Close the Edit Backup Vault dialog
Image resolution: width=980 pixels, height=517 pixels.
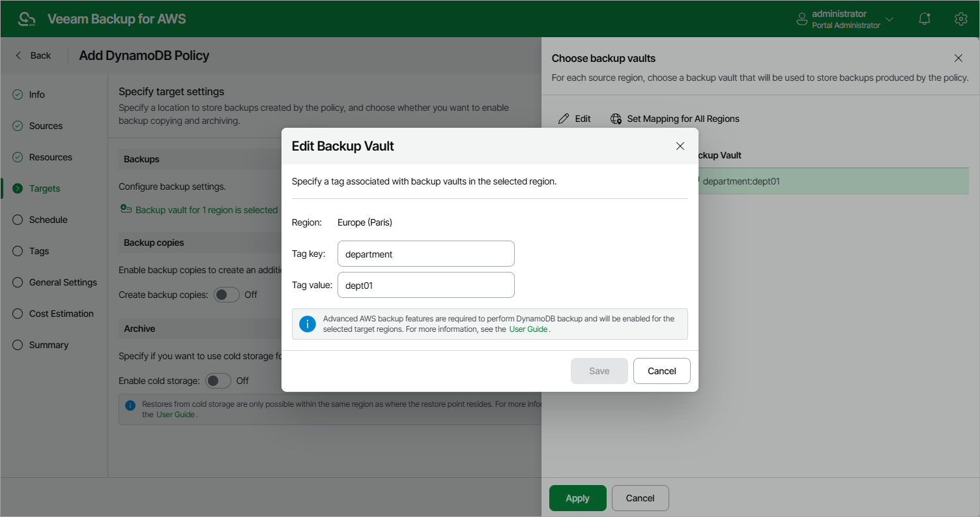click(x=680, y=146)
